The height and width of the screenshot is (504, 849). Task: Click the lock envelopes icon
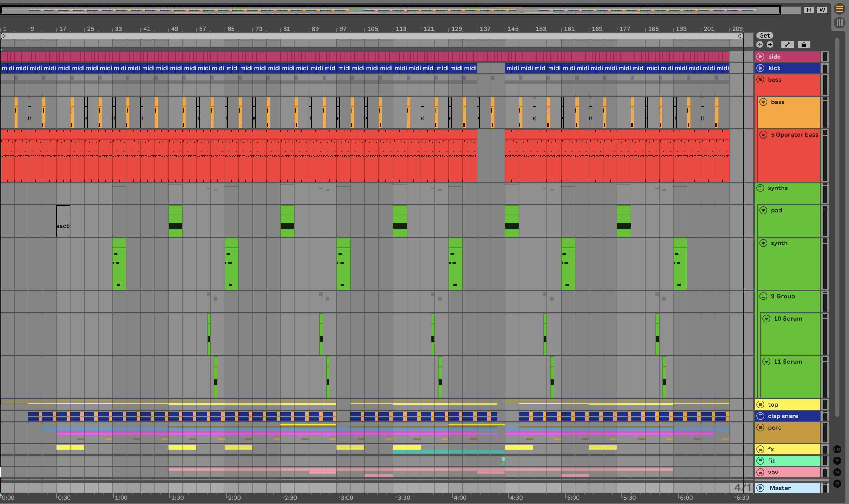[804, 44]
